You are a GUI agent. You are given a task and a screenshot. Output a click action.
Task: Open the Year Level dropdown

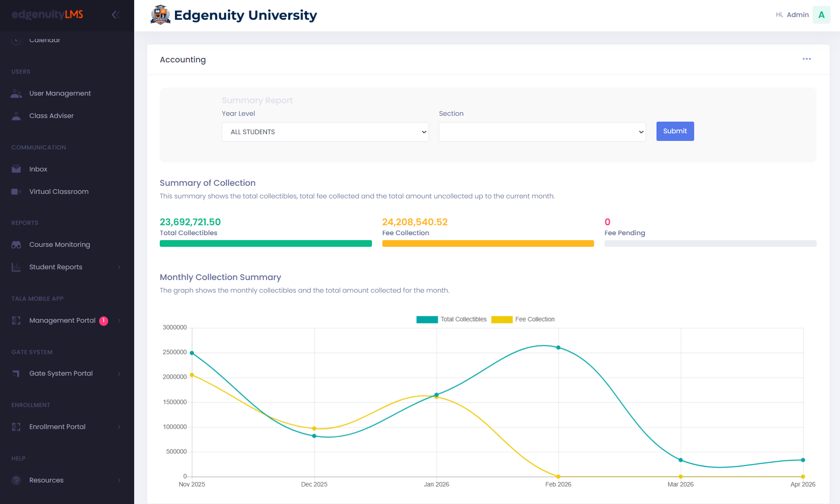coord(325,131)
